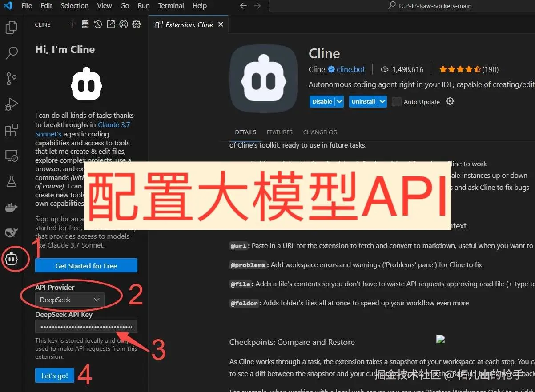Open the Search view in activity bar
Viewport: 535px width, 392px height.
(x=11, y=53)
